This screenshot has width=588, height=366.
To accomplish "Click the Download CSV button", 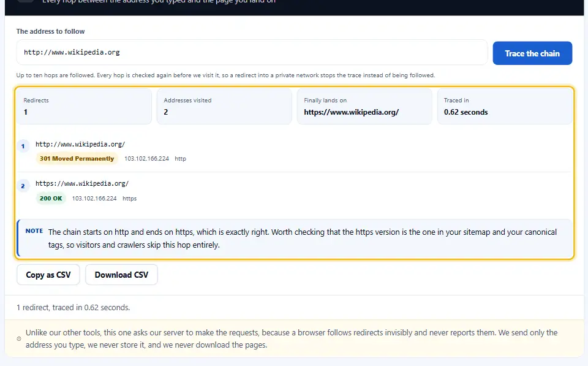I will pos(121,275).
